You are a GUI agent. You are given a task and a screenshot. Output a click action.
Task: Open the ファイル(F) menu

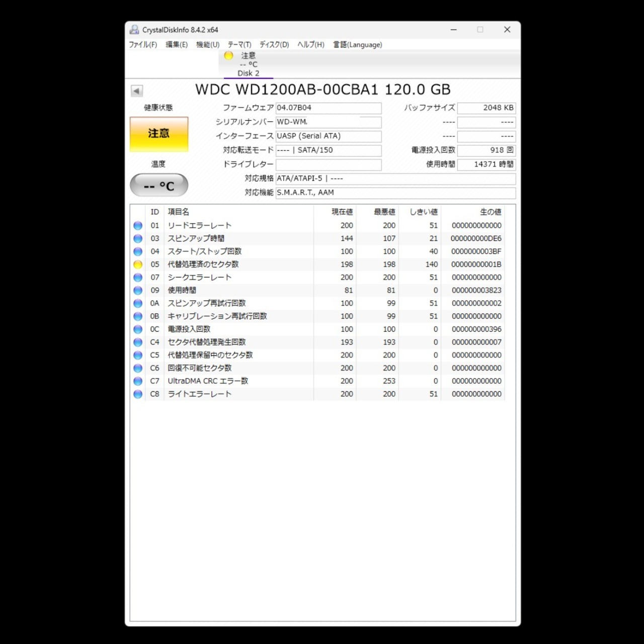tap(143, 45)
